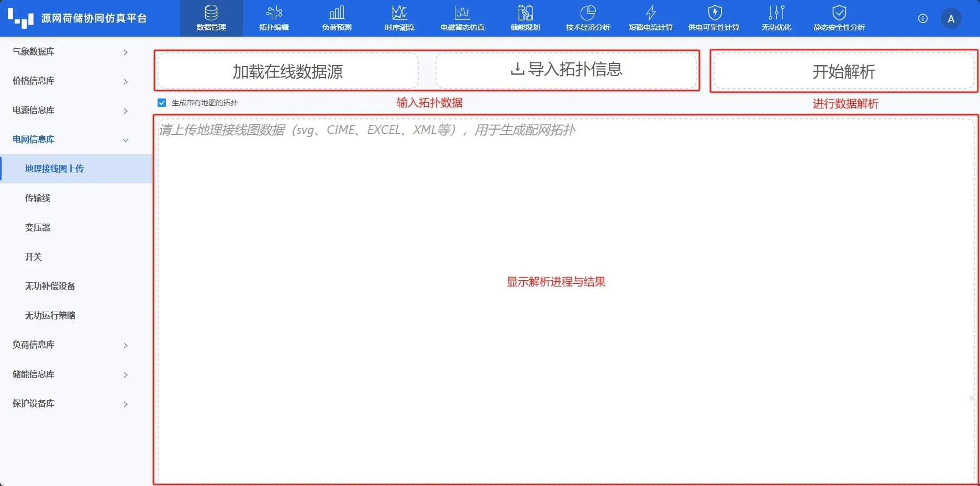Screen dimensions: 980x486
Task: Click the 加载在线数据源 button
Action: pos(288,71)
